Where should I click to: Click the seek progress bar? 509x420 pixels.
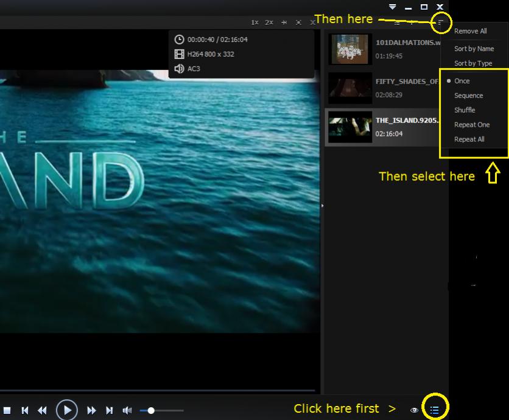click(x=158, y=390)
